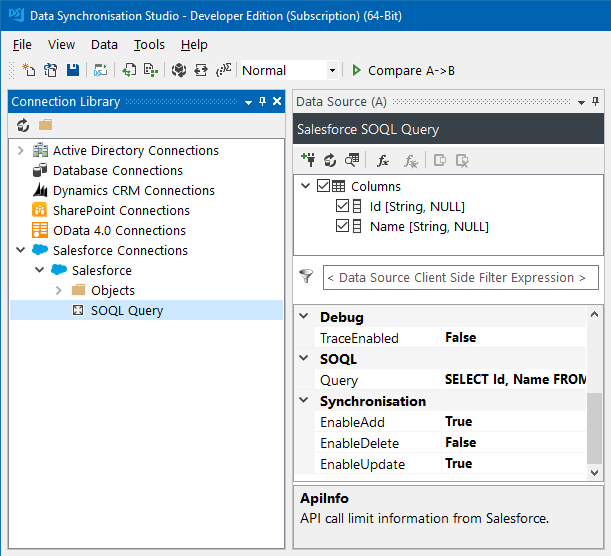611x556 pixels.
Task: Click the add calculated column fx icon
Action: click(x=383, y=161)
